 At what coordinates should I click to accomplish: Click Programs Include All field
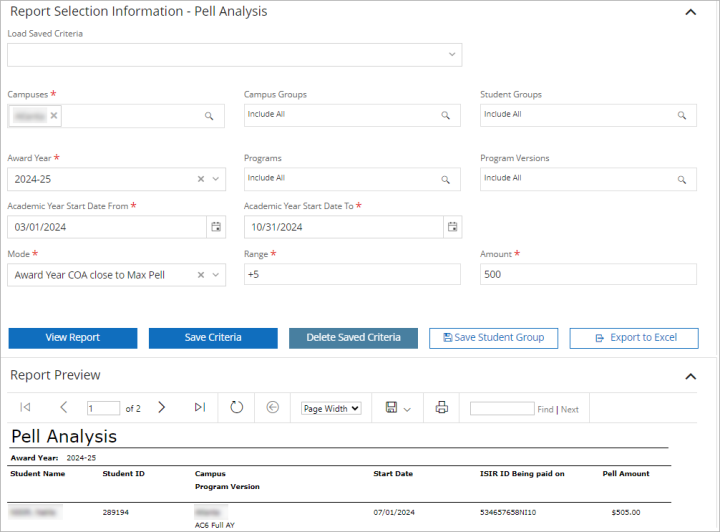click(x=352, y=179)
